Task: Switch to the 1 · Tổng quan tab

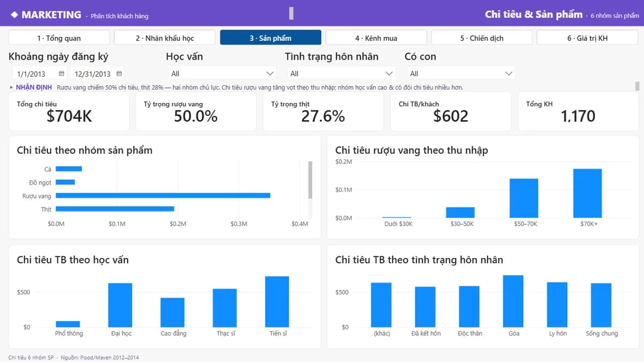Action: click(x=59, y=38)
